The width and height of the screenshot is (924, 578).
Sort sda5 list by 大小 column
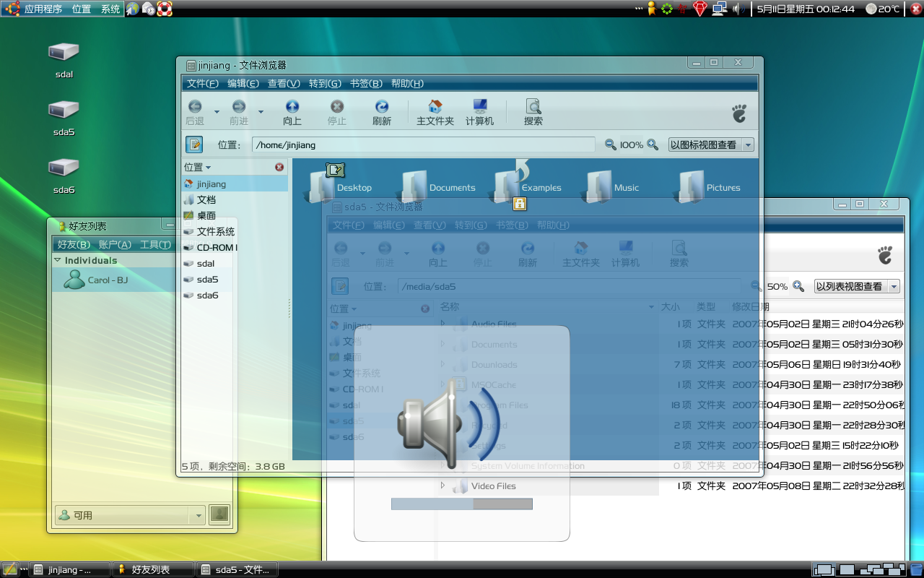click(x=670, y=306)
